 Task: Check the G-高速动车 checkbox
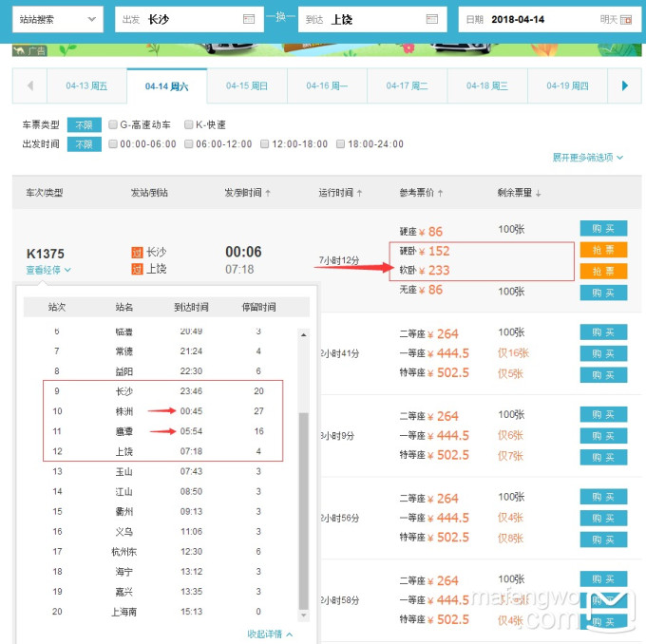click(113, 124)
